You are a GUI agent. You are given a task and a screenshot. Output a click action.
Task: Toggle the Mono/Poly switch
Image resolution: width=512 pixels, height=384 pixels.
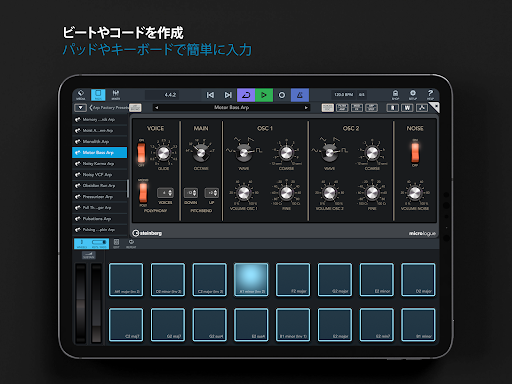143,193
